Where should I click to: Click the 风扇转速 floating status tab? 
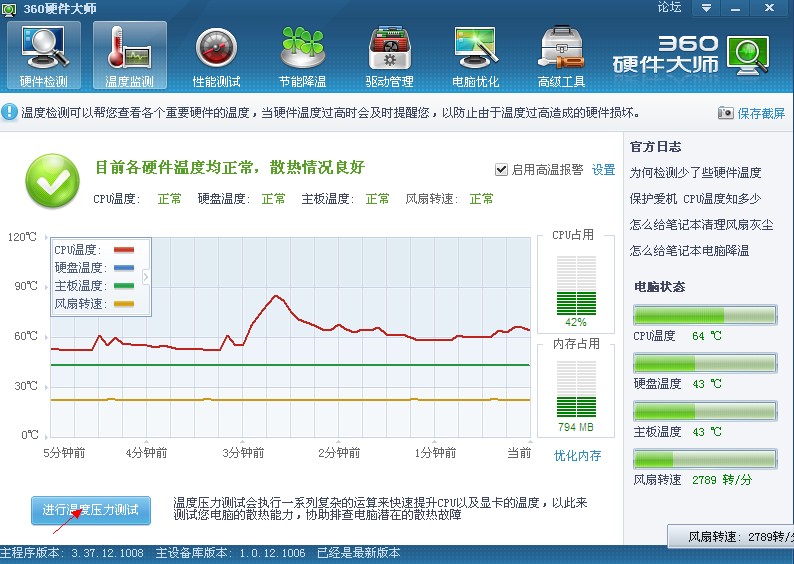click(x=731, y=536)
